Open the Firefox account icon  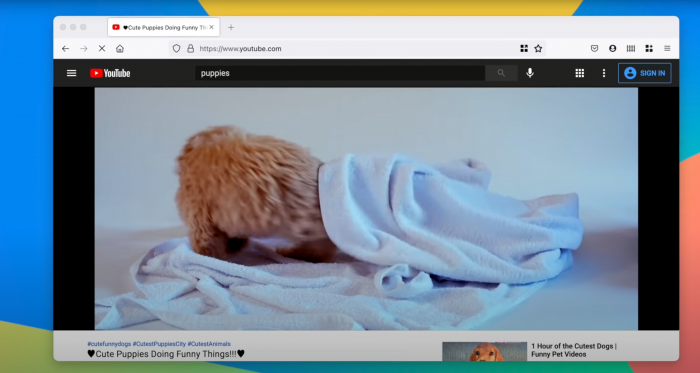(612, 49)
